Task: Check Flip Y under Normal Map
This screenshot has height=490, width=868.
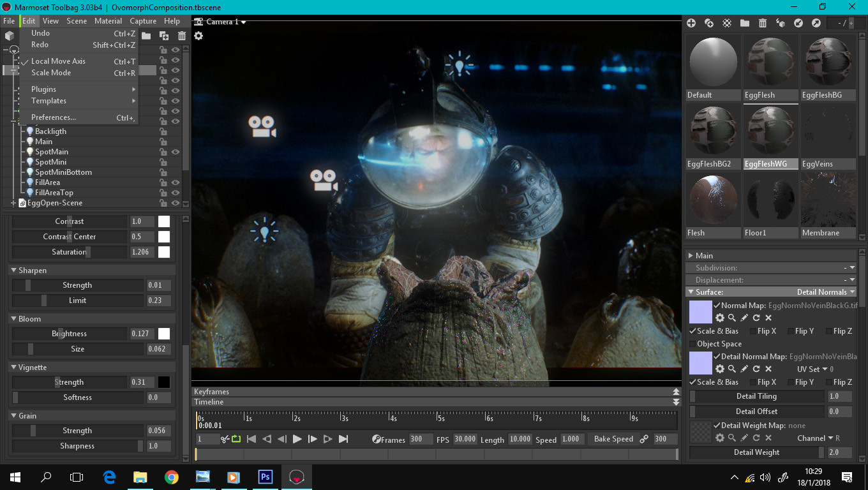Action: 791,331
